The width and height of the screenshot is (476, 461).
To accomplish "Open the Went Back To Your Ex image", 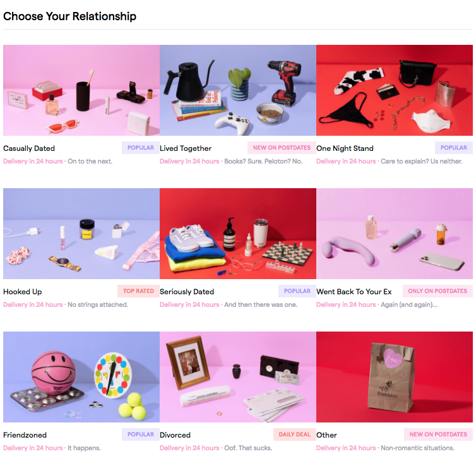I will click(395, 234).
